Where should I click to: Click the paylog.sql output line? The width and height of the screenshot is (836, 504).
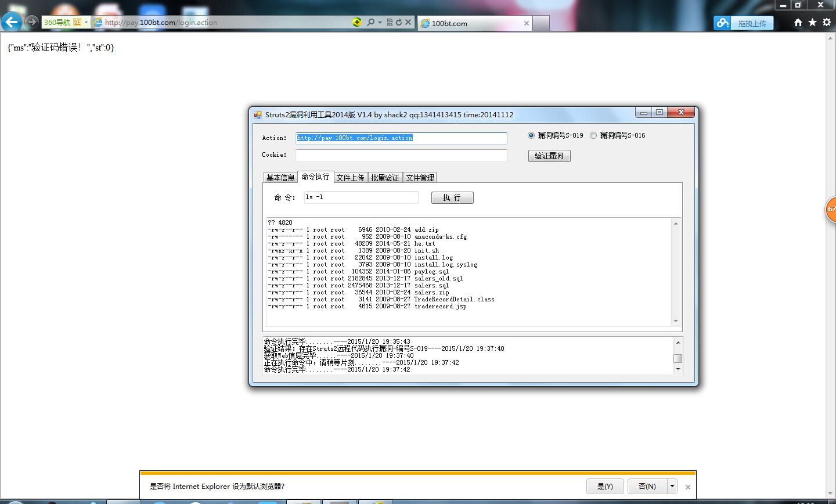[x=358, y=272]
